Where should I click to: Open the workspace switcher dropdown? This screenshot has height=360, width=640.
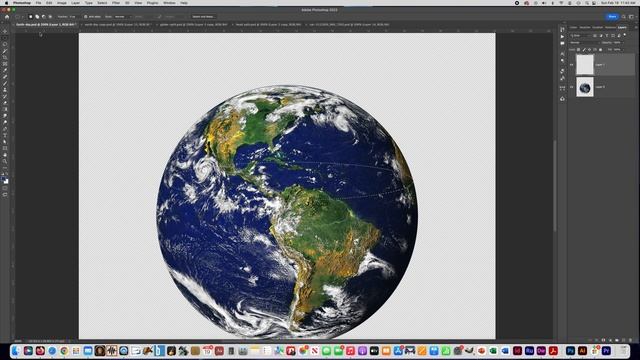[x=631, y=17]
